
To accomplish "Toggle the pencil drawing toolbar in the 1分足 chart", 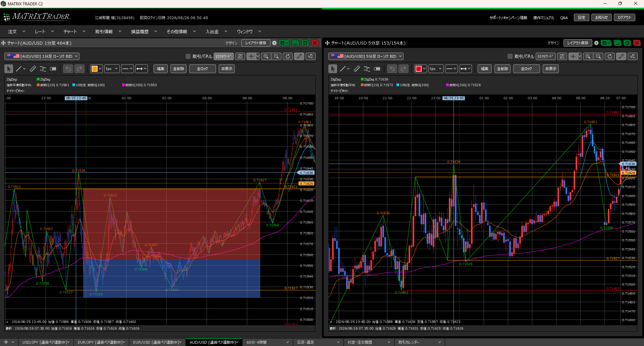I will coord(299,56).
